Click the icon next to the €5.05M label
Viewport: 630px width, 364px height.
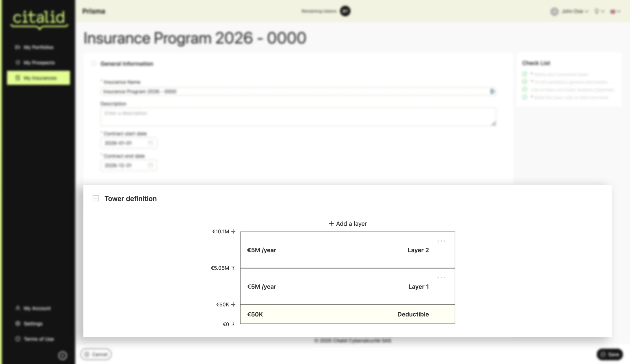[233, 268]
